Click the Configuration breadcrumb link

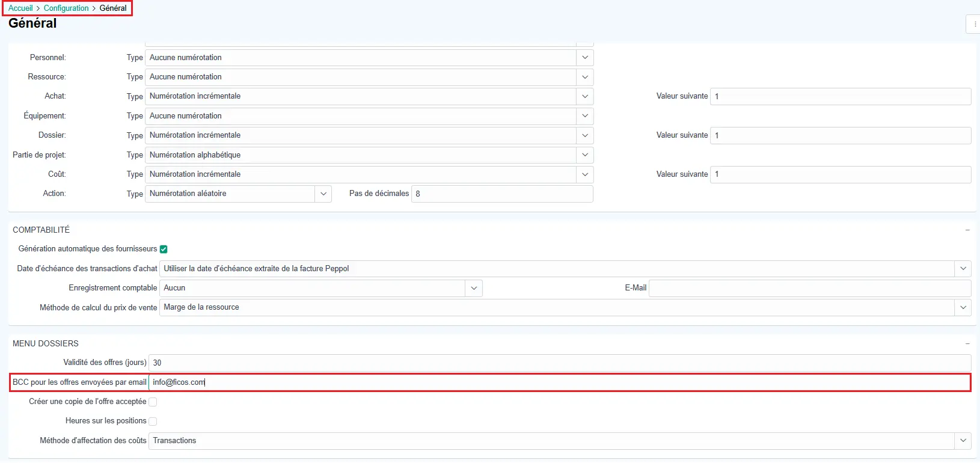click(66, 8)
